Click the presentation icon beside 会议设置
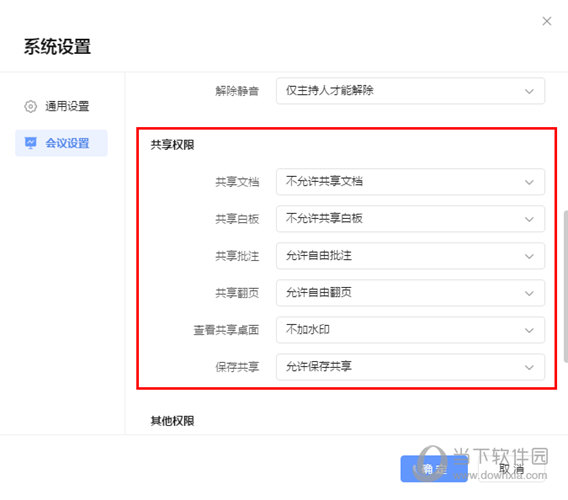Viewport: 568px width, 500px height. pos(30,143)
